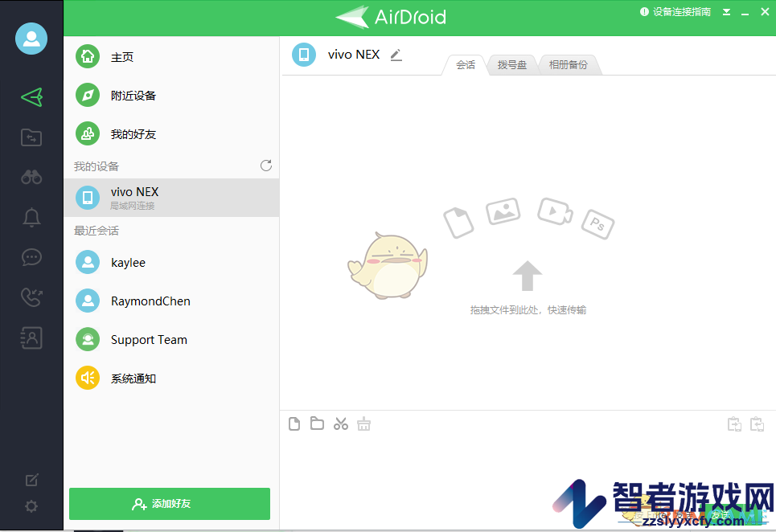Open the call logs phone icon
The height and width of the screenshot is (532, 776).
[x=31, y=297]
